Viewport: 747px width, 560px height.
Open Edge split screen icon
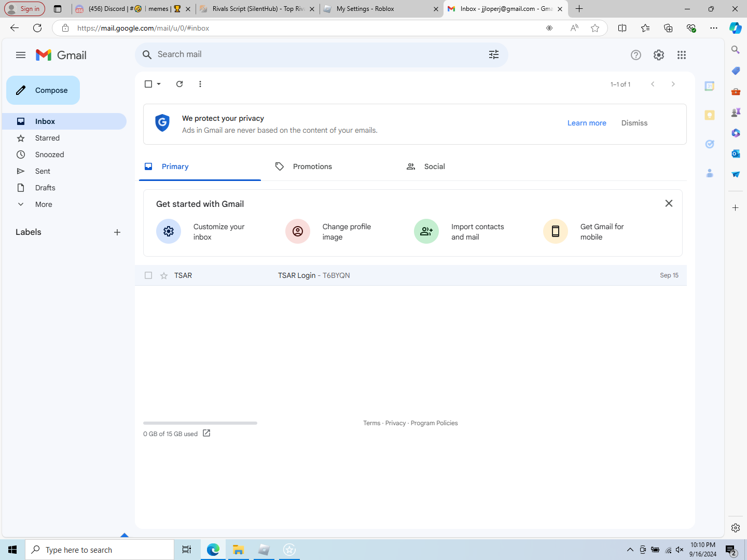(622, 28)
